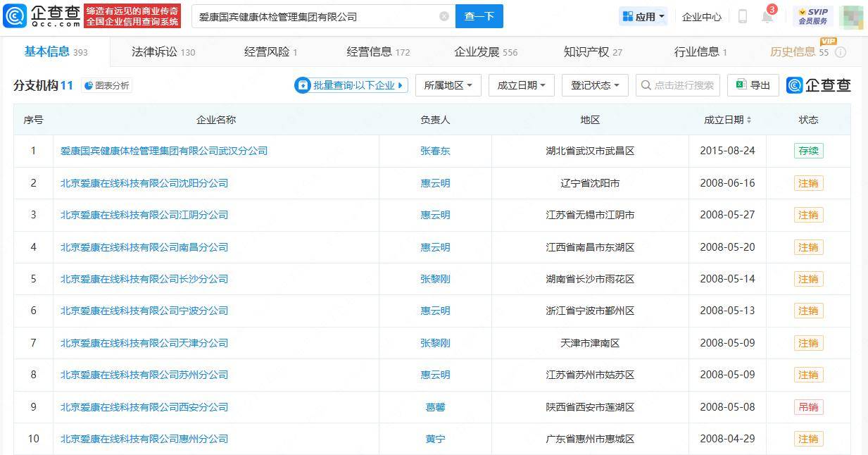
Task: Click responsible person 张春东 link
Action: coord(435,151)
